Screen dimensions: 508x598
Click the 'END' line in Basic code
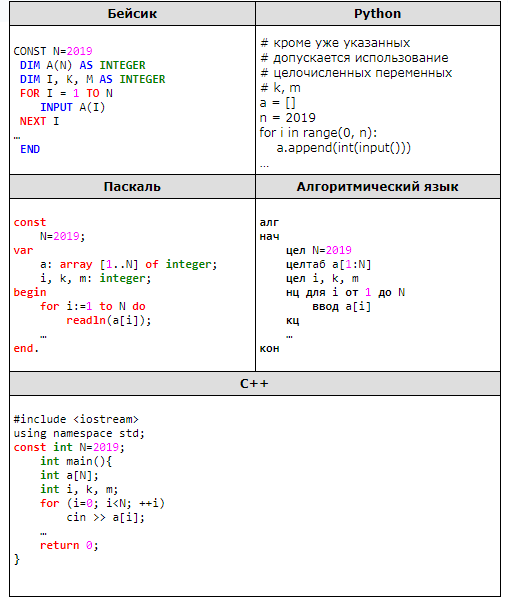click(30, 150)
